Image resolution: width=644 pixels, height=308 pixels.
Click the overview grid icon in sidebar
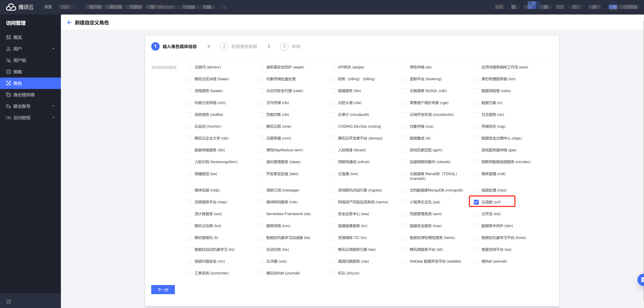(8, 37)
